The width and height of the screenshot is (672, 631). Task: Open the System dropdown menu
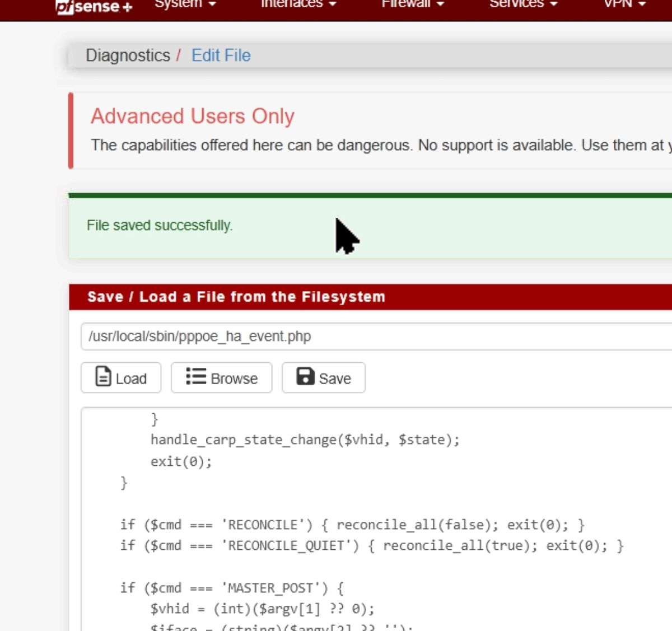click(x=185, y=4)
